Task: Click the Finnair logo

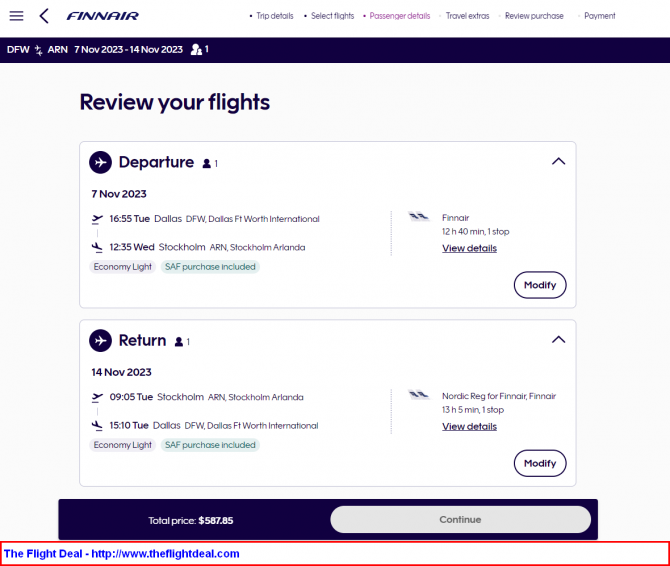Action: pyautogui.click(x=103, y=16)
